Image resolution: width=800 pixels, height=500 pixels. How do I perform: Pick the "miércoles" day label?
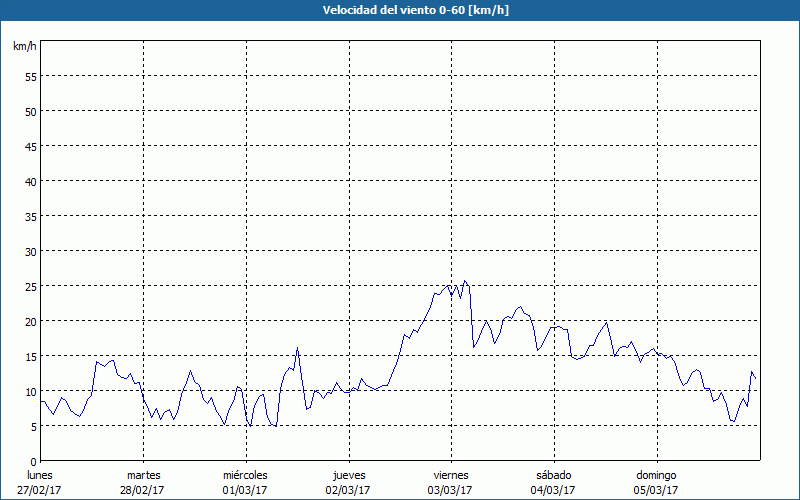click(x=245, y=475)
